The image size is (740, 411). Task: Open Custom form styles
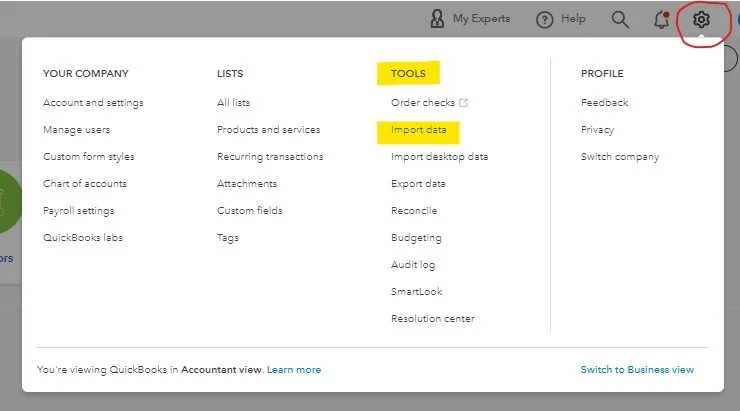tap(89, 157)
